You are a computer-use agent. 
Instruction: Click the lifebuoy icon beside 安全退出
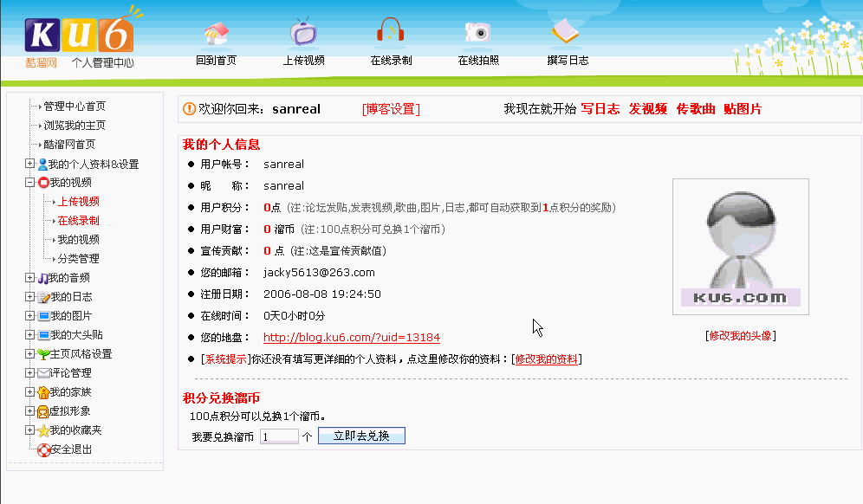click(43, 449)
